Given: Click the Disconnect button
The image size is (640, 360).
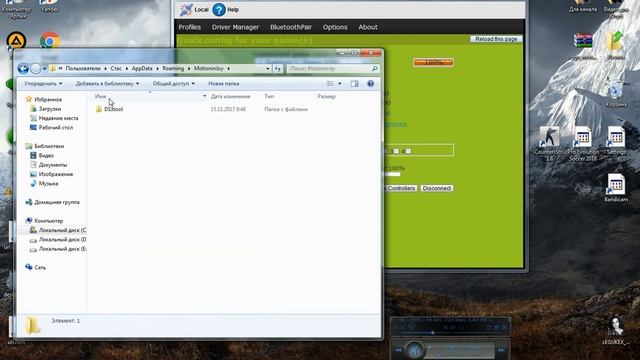Looking at the screenshot, I should pyautogui.click(x=437, y=189).
